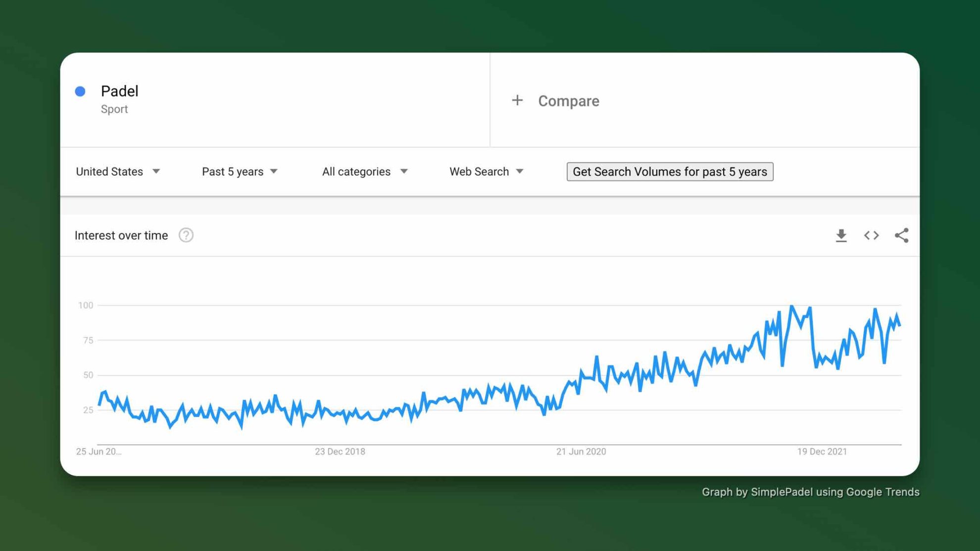Click the 21 Jun 2020 axis label

click(581, 451)
